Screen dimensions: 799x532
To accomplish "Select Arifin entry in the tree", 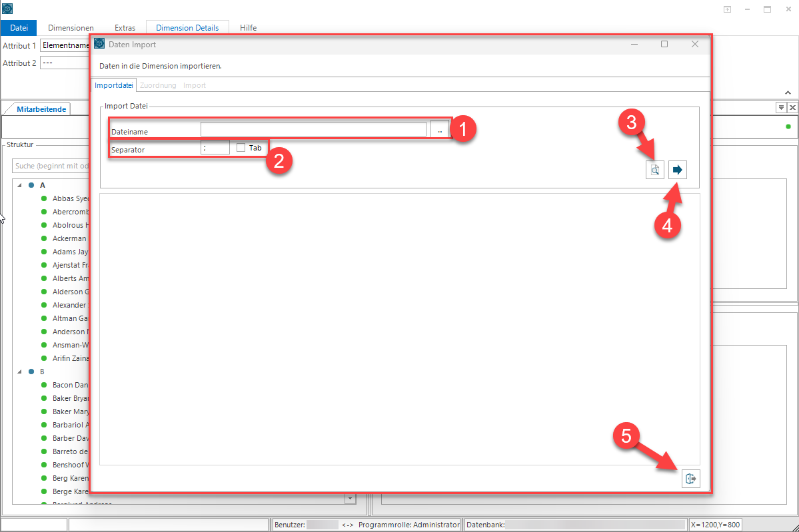I will point(71,358).
